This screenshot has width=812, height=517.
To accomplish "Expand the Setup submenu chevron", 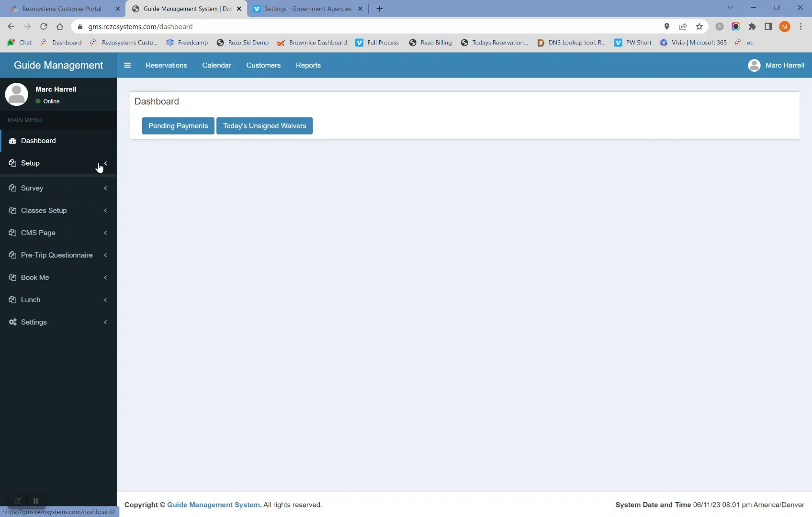I will pos(105,163).
